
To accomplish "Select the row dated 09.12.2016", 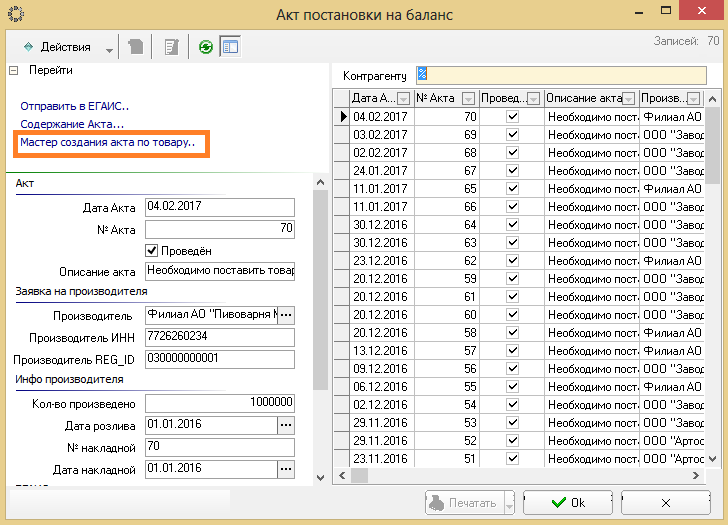I will (x=519, y=369).
